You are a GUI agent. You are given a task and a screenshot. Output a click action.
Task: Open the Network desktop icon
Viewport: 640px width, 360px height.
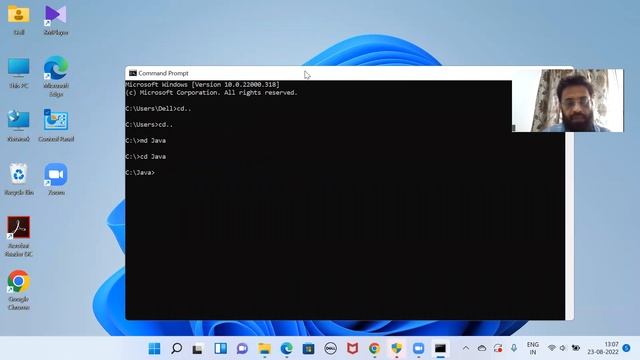(18, 126)
